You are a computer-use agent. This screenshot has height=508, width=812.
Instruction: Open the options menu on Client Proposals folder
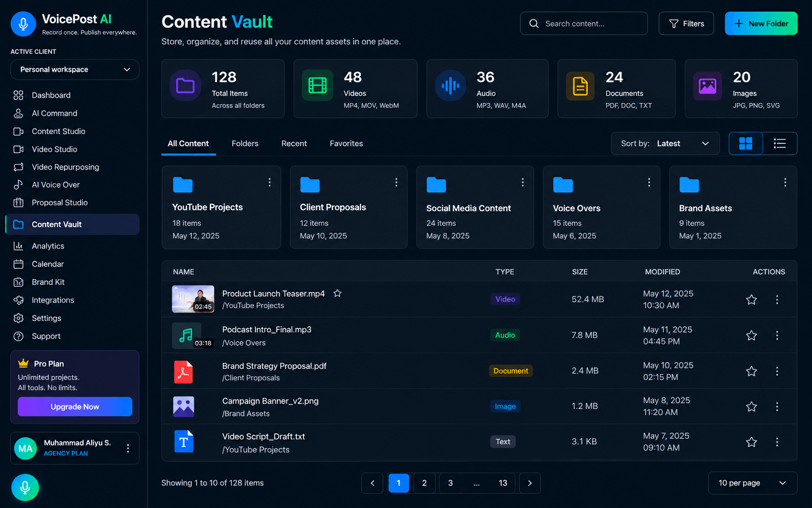pyautogui.click(x=396, y=182)
